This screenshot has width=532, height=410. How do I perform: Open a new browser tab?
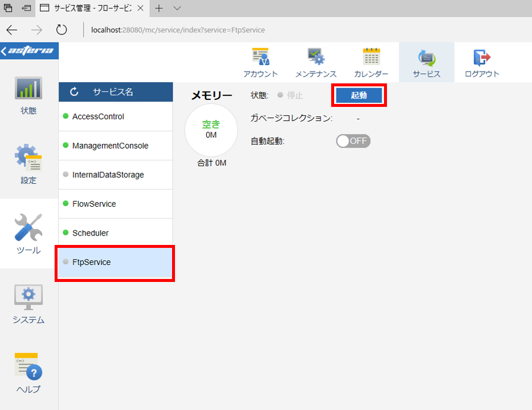click(159, 8)
